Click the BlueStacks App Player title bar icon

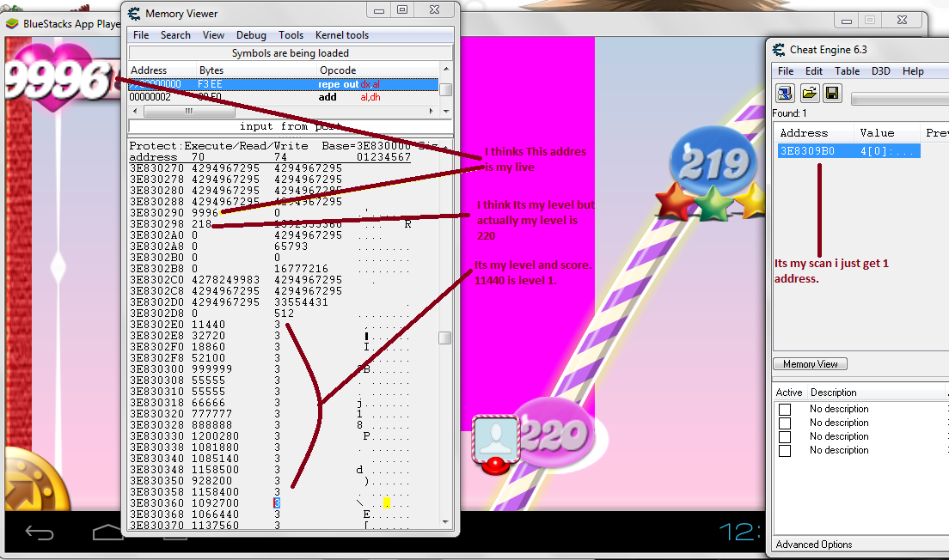click(x=10, y=24)
